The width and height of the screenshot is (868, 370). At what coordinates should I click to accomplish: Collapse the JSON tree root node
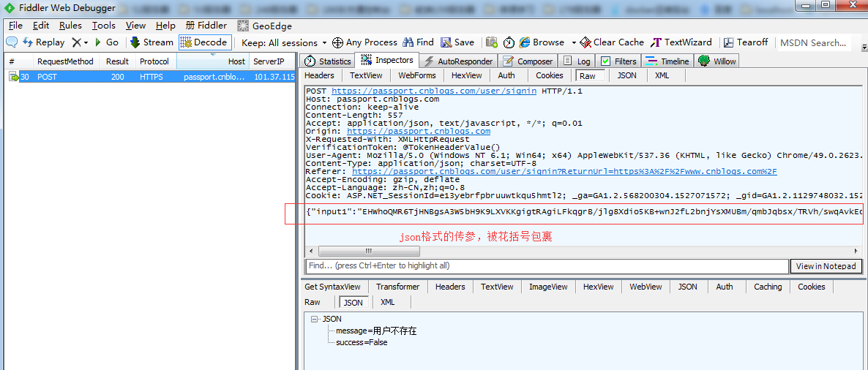(x=315, y=319)
